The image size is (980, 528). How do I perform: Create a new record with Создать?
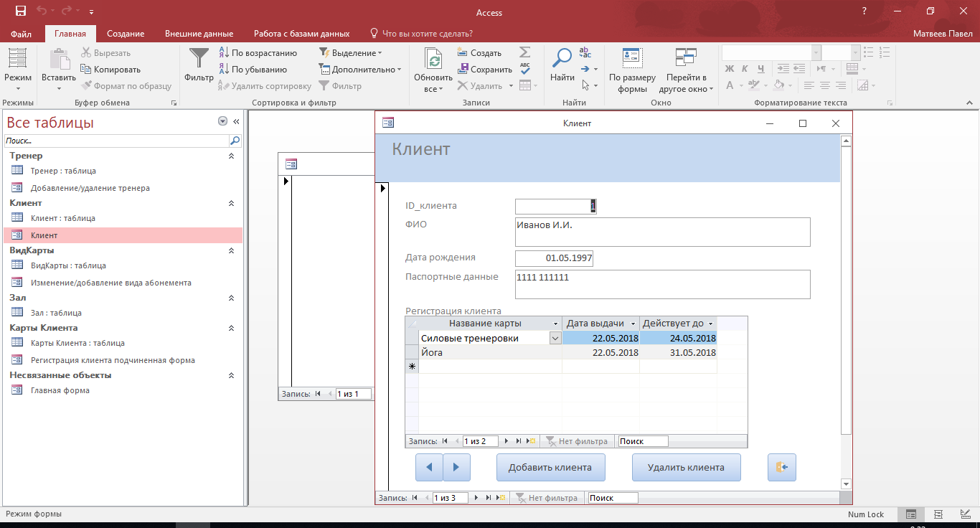point(479,53)
